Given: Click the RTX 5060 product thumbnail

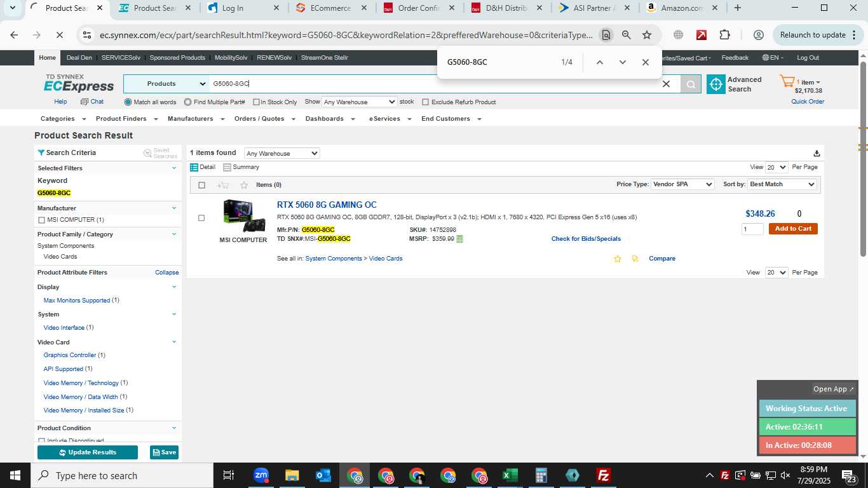Looking at the screenshot, I should coord(244,216).
